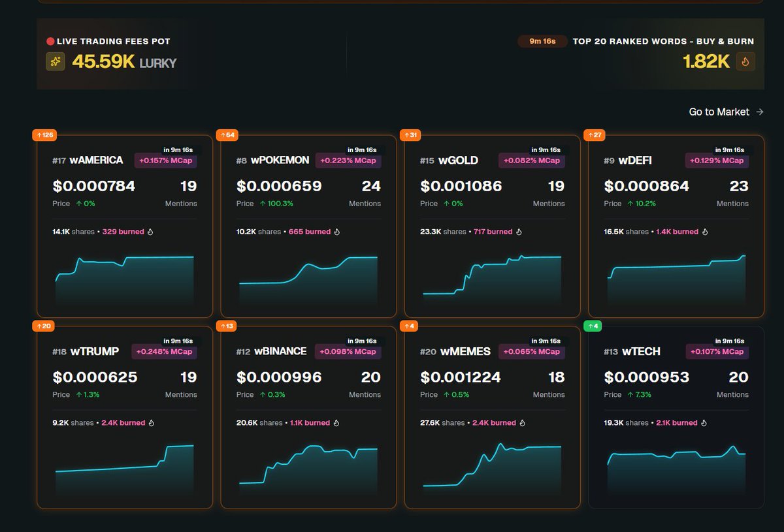This screenshot has height=532, width=784.
Task: Click the wAMERICA price chart
Action: pyautogui.click(x=125, y=281)
